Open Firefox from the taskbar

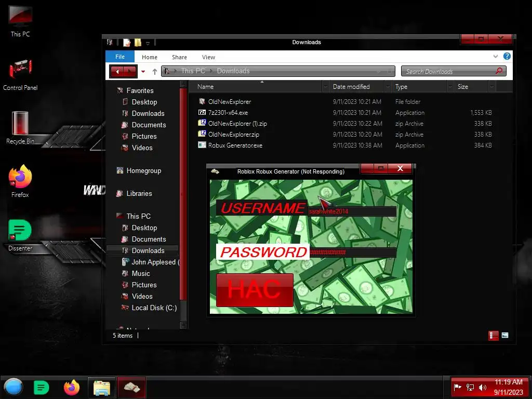72,388
